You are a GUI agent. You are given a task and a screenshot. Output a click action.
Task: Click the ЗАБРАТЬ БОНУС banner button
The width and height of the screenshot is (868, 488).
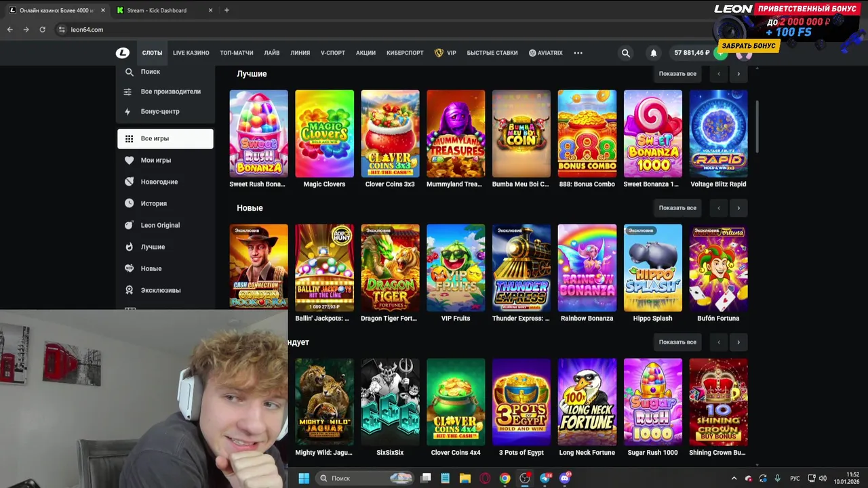[x=748, y=45]
